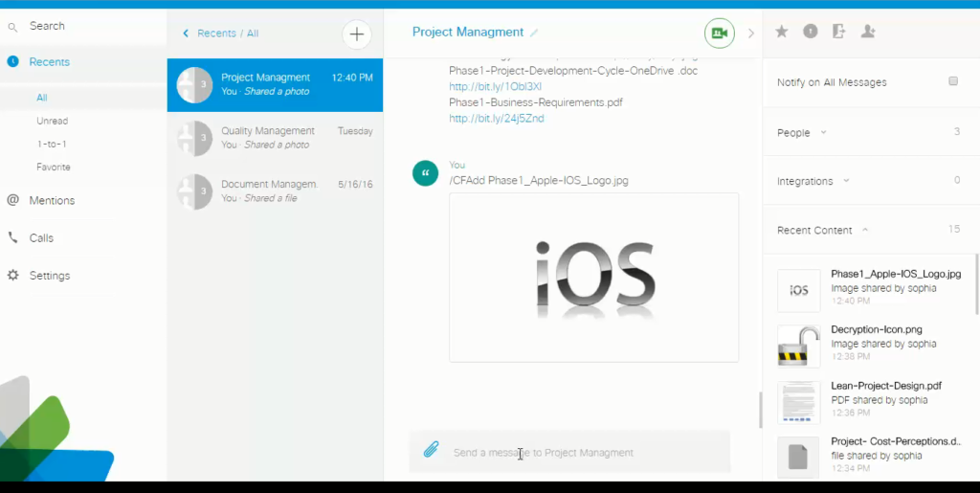980x493 pixels.
Task: Open Lean-Project-Design.pdf thumbnail
Action: (x=799, y=402)
